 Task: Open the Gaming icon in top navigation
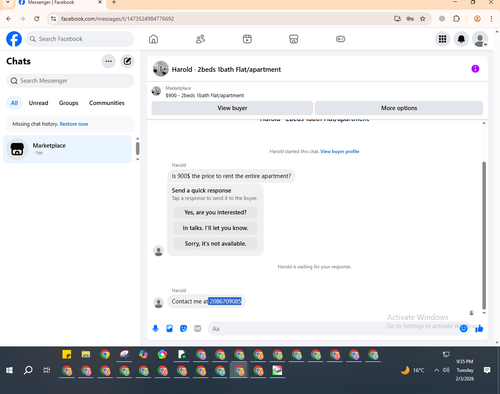pos(340,39)
